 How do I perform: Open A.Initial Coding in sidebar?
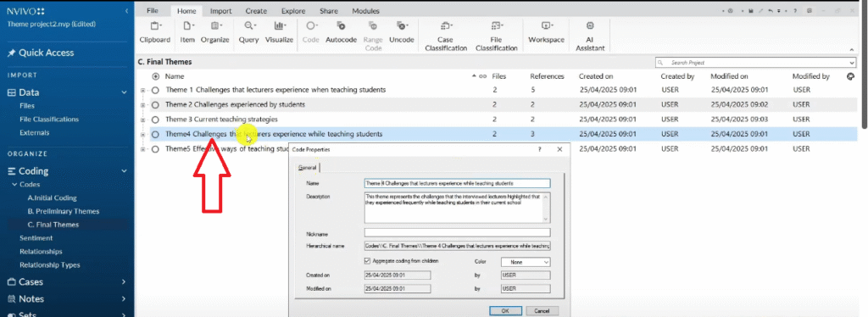(x=52, y=197)
